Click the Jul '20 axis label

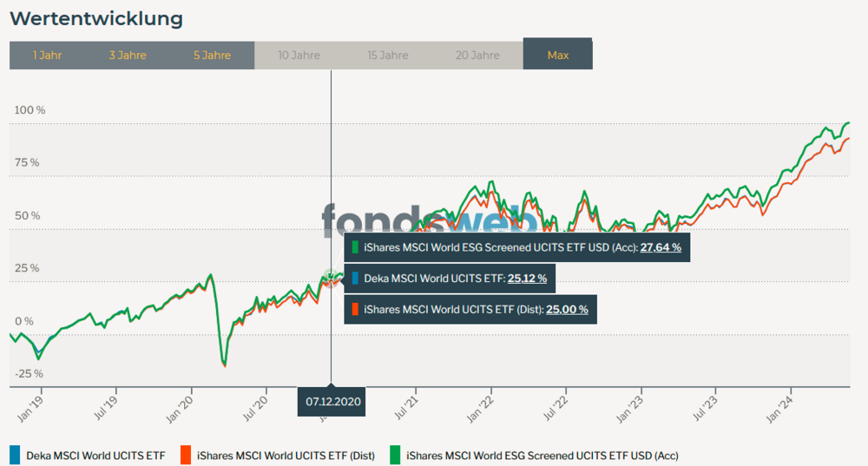coord(256,409)
